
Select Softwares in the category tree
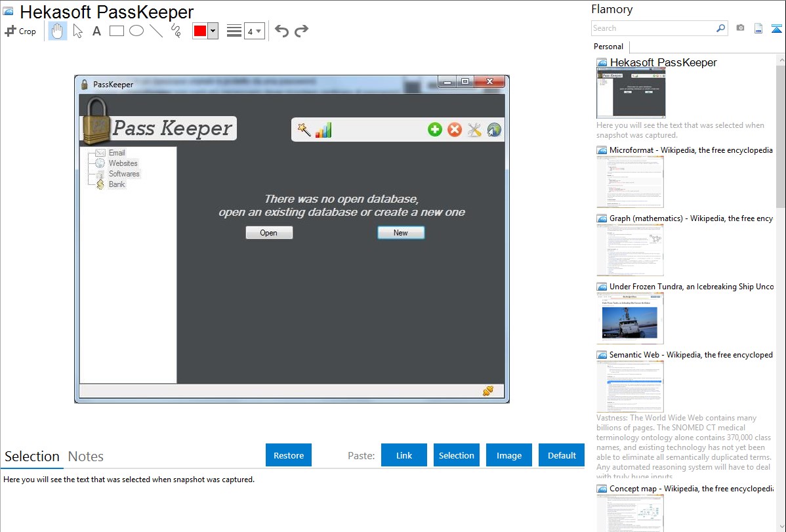coord(124,173)
